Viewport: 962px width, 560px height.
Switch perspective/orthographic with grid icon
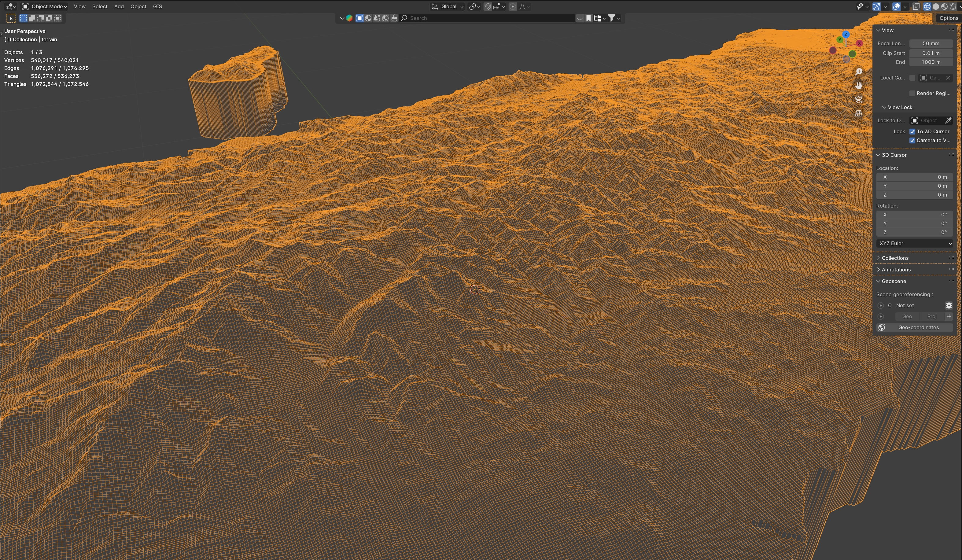[859, 113]
